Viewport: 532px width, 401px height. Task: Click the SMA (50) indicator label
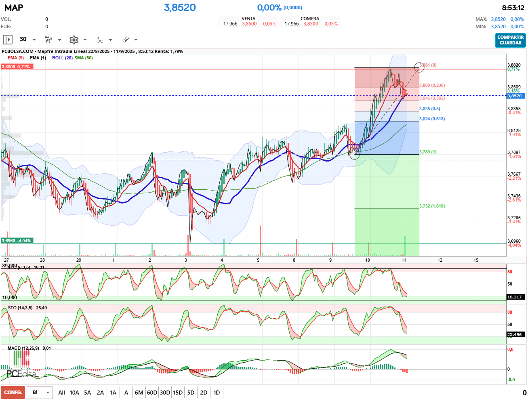pyautogui.click(x=84, y=58)
